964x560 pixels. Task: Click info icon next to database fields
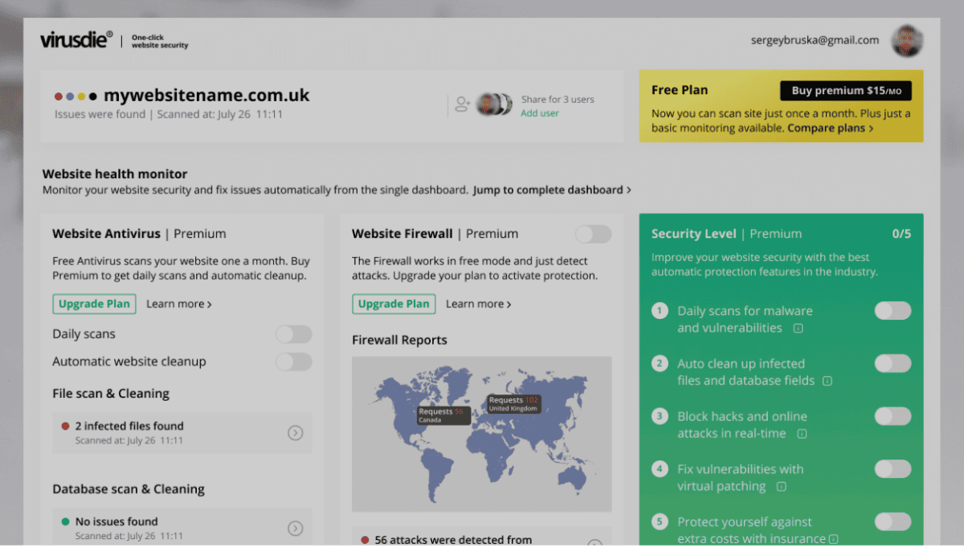pyautogui.click(x=827, y=382)
